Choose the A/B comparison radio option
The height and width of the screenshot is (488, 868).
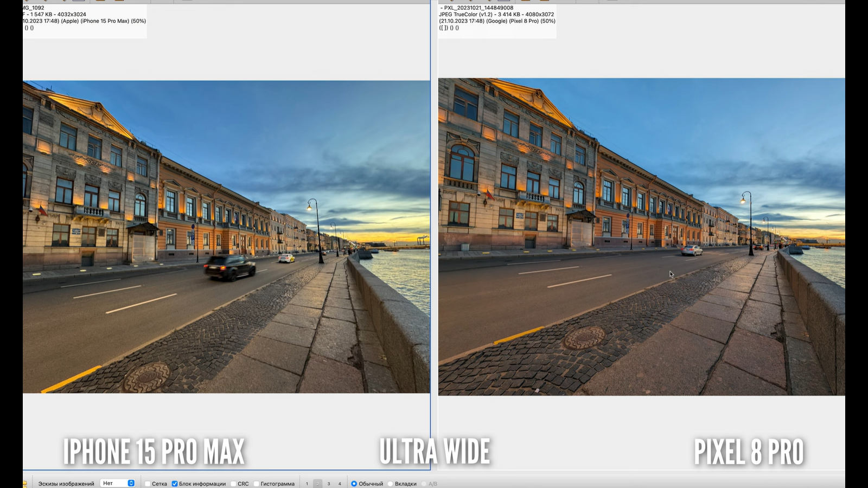tap(424, 484)
